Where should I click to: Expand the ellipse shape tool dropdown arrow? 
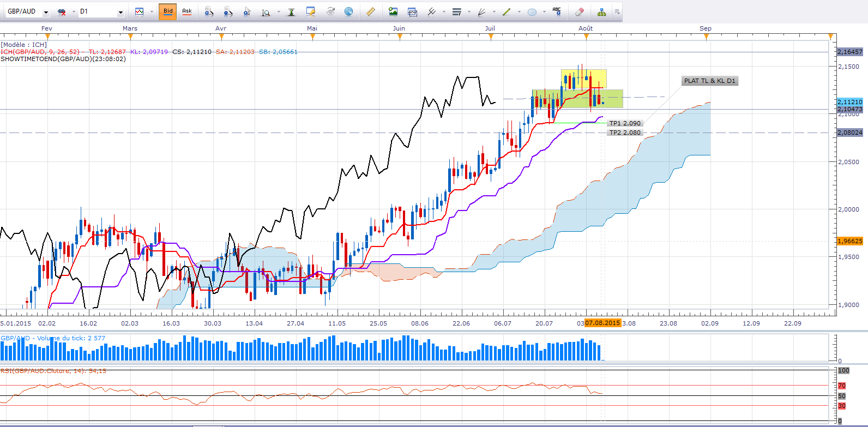544,12
